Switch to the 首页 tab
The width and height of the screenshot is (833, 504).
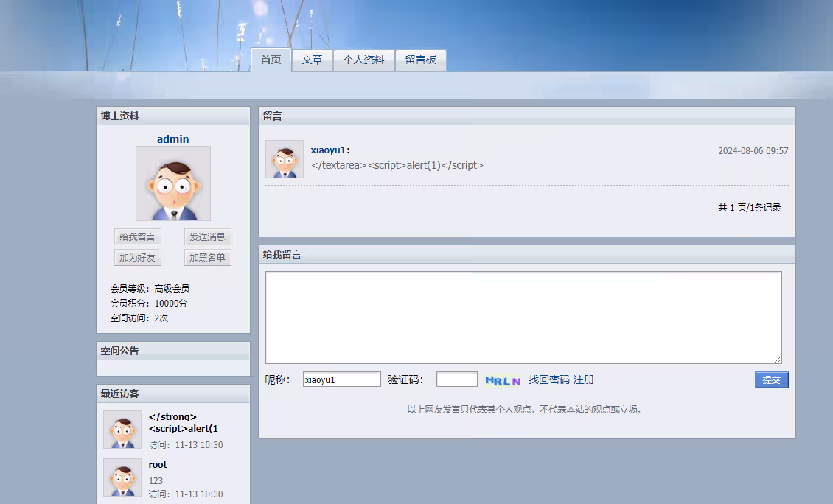[271, 60]
